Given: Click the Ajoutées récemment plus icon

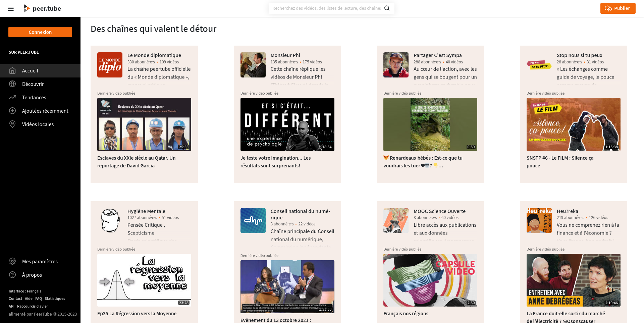Looking at the screenshot, I should (12, 111).
